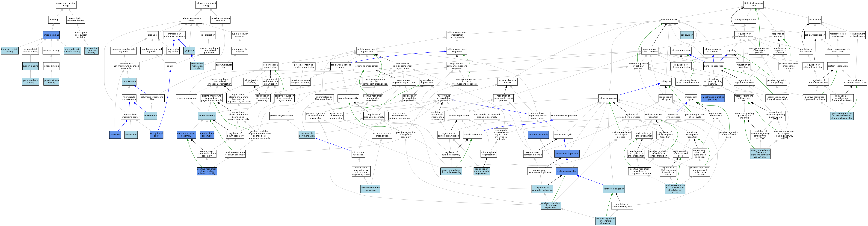Select the 'protein polymerization' node
Screen dimensions: 868x226
282,116
